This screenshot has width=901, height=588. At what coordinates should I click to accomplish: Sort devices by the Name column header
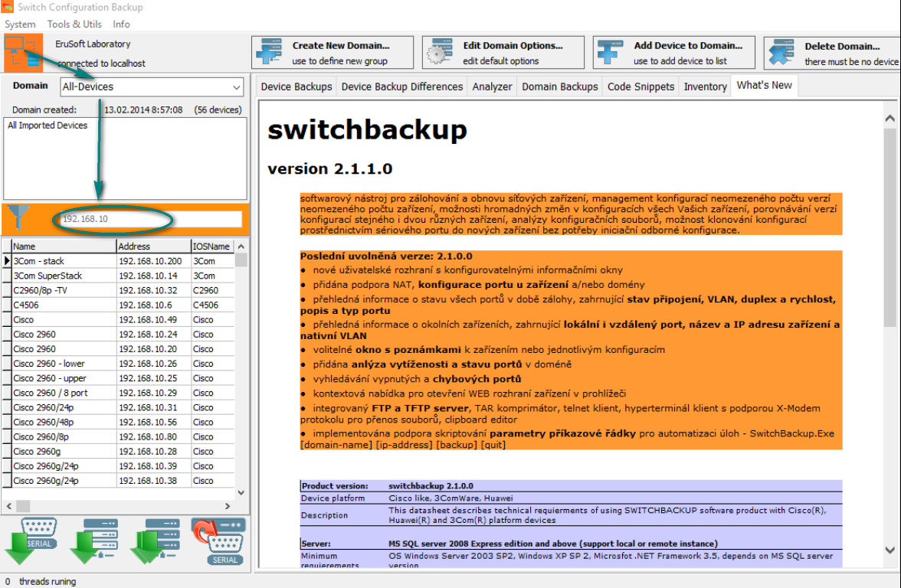click(x=64, y=247)
